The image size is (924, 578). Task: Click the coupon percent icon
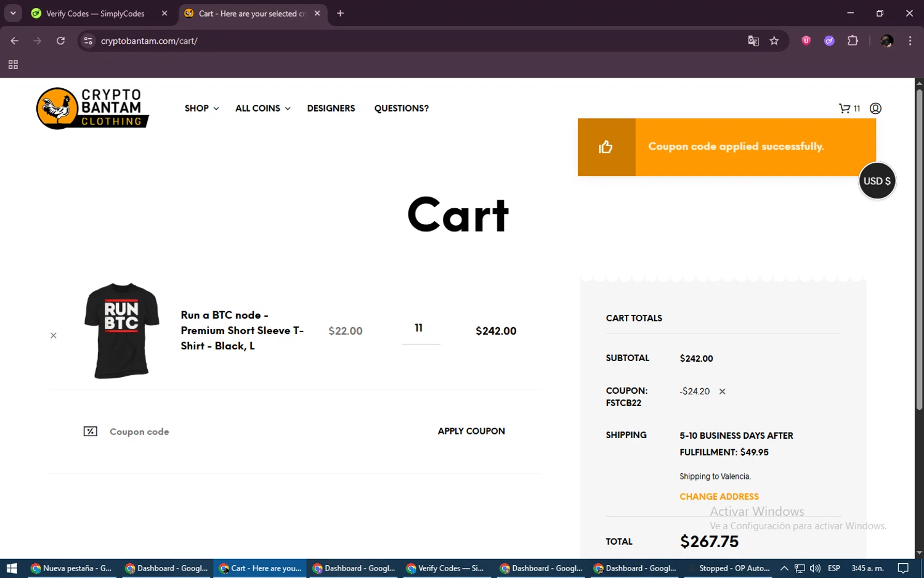[x=91, y=431]
